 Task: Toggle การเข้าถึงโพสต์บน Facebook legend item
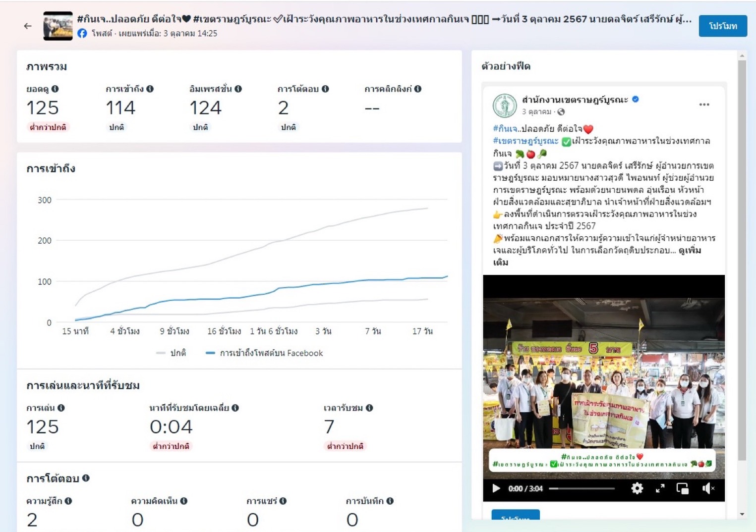pos(265,353)
